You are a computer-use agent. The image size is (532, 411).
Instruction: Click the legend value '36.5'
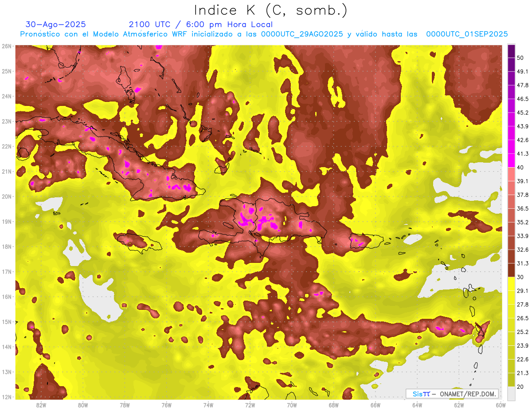522,208
